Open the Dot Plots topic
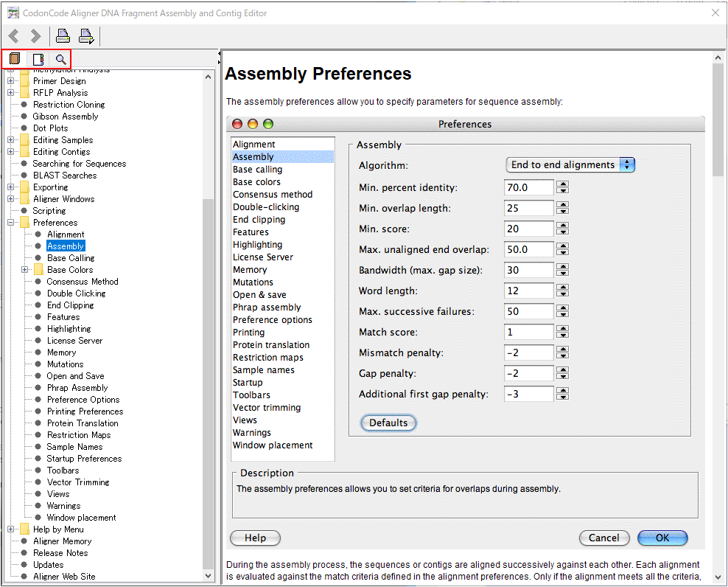728x587 pixels. click(x=50, y=128)
